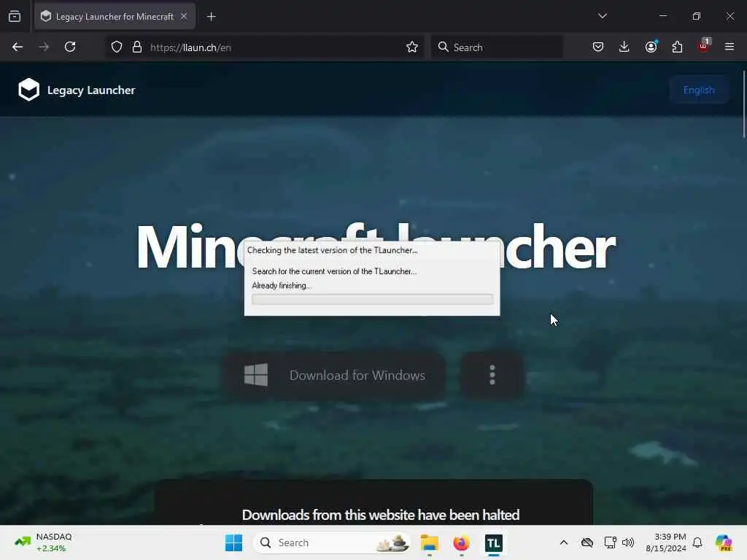Click 'Search for the current version' text
The width and height of the screenshot is (747, 560).
334,271
